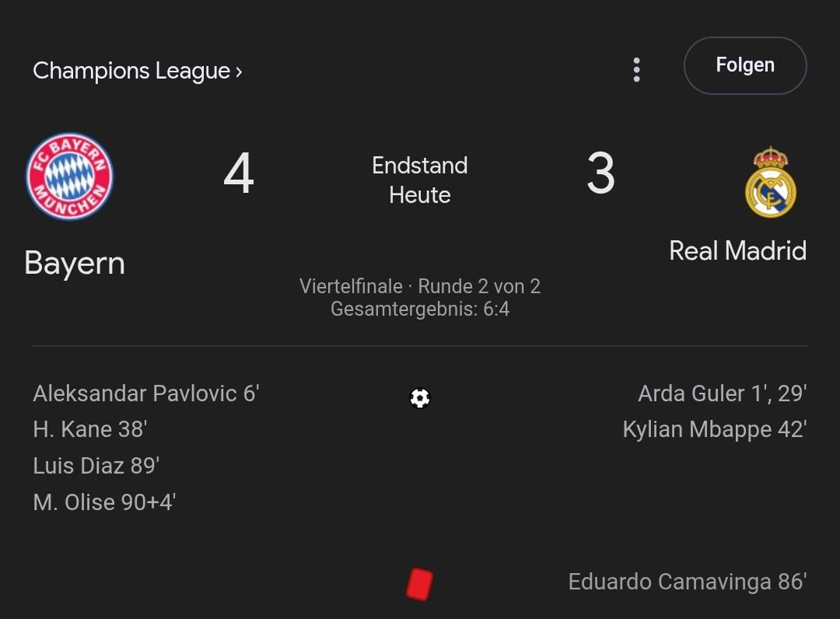Open the Champions League link
Screen dimensions: 840x619
click(x=138, y=71)
